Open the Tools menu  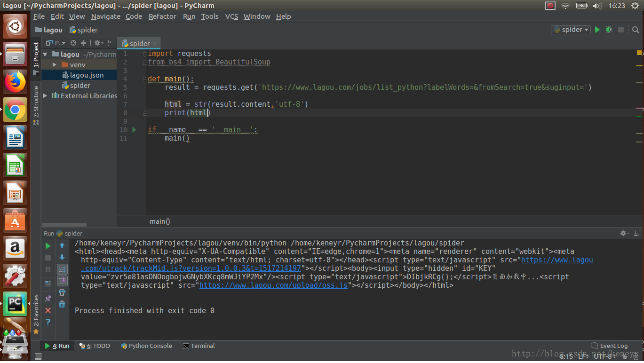[210, 16]
